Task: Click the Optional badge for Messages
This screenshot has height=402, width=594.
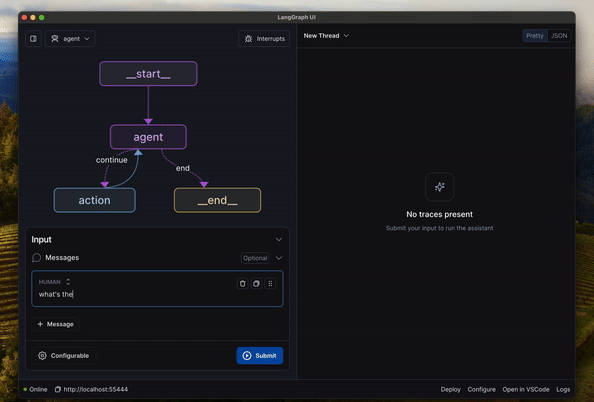Action: (x=255, y=258)
